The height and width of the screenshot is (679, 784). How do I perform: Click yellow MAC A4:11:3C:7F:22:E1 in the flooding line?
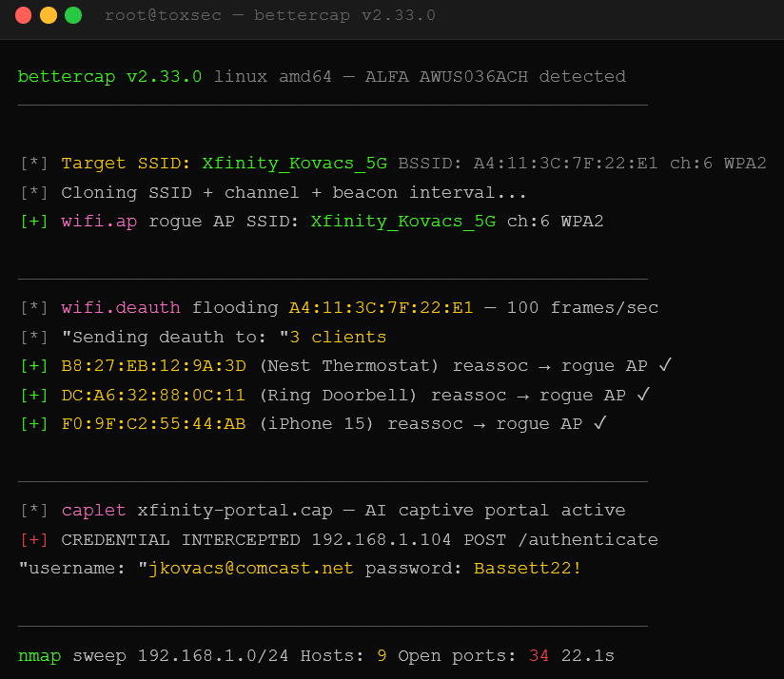(381, 307)
